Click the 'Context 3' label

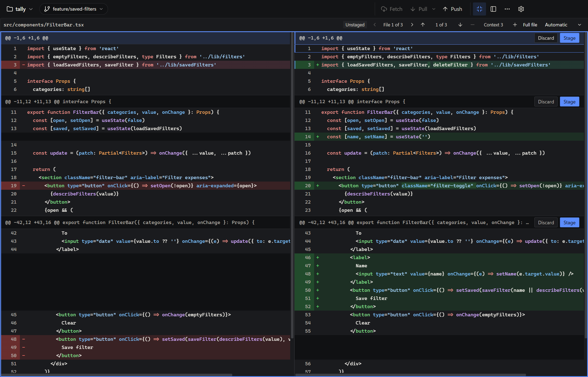coord(493,25)
